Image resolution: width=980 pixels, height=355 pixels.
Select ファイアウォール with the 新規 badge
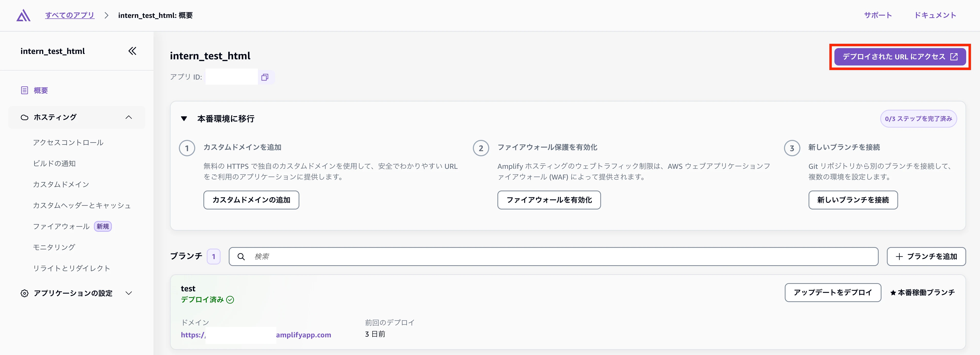point(61,226)
